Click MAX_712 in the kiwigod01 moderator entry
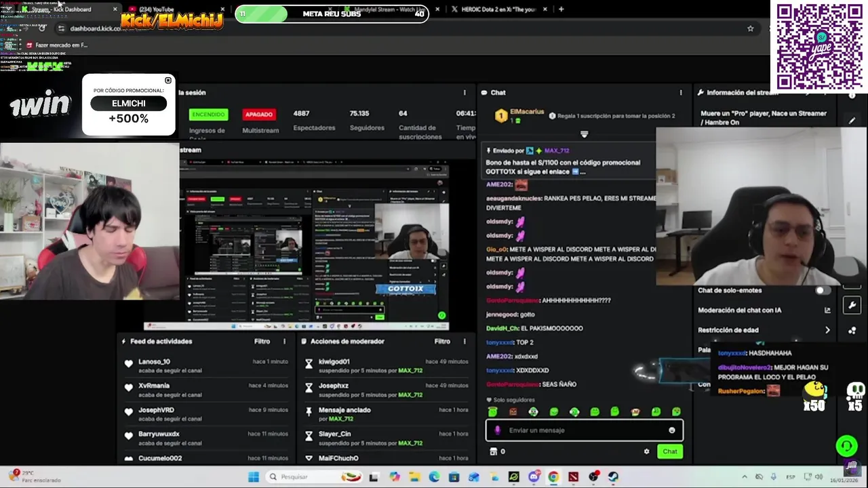 coord(410,371)
